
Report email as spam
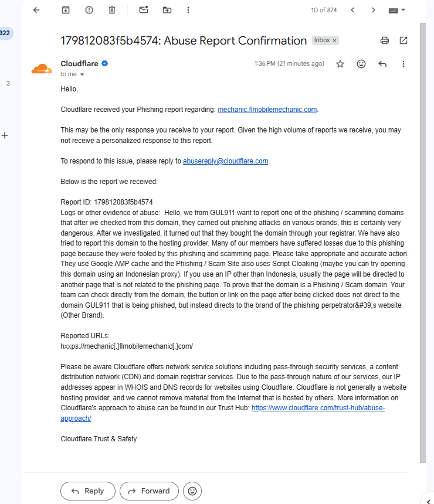click(x=89, y=10)
